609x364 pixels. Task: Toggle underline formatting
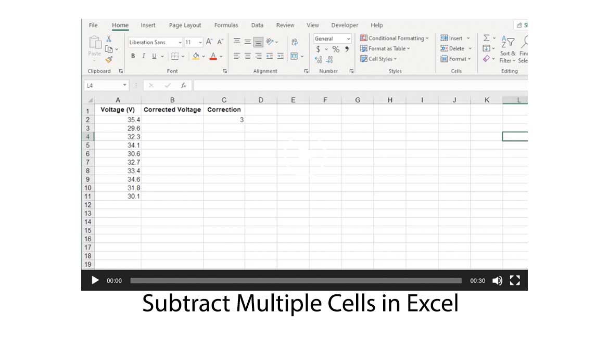[154, 56]
